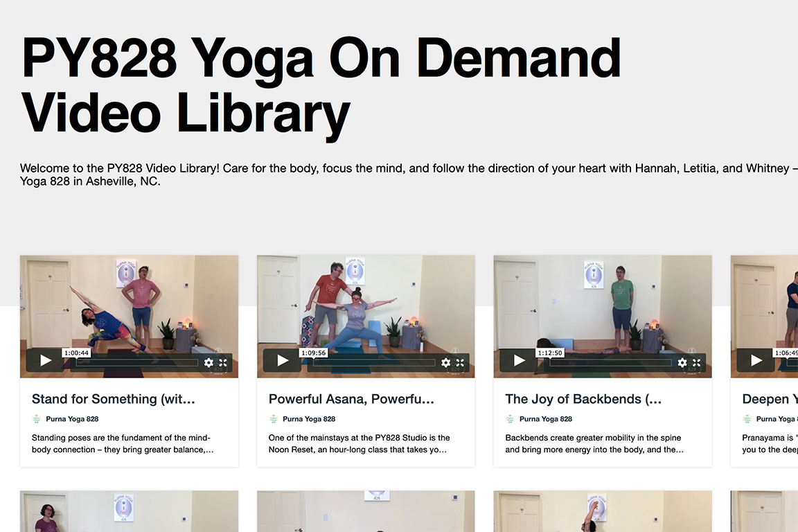
Task: Open settings gear on Stand for Something video
Action: tap(209, 362)
